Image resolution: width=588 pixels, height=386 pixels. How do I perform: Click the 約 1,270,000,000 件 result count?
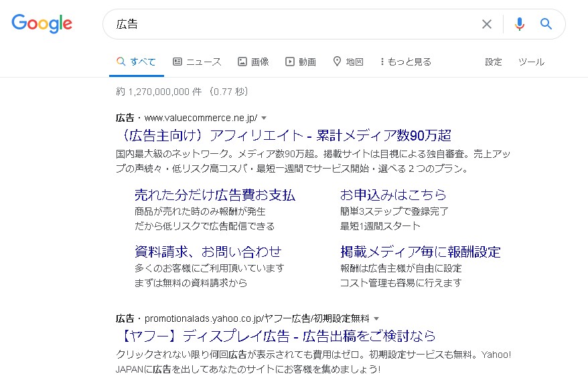[x=159, y=92]
